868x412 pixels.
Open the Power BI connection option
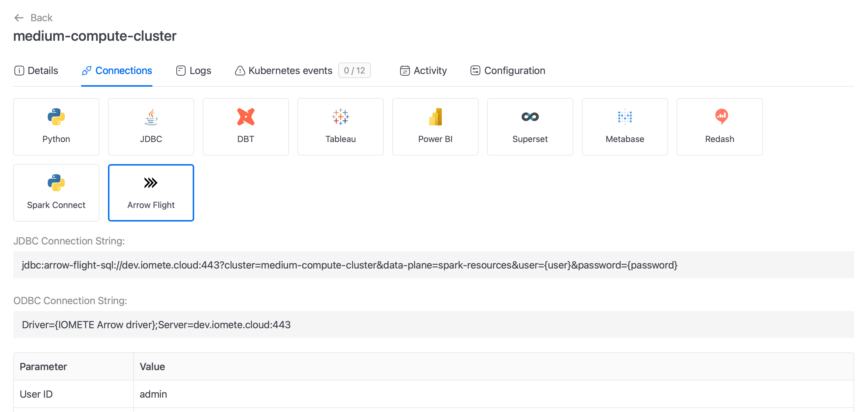tap(435, 127)
